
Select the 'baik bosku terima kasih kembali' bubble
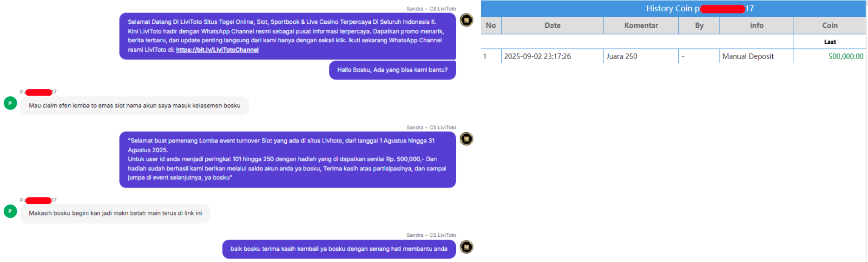click(339, 249)
